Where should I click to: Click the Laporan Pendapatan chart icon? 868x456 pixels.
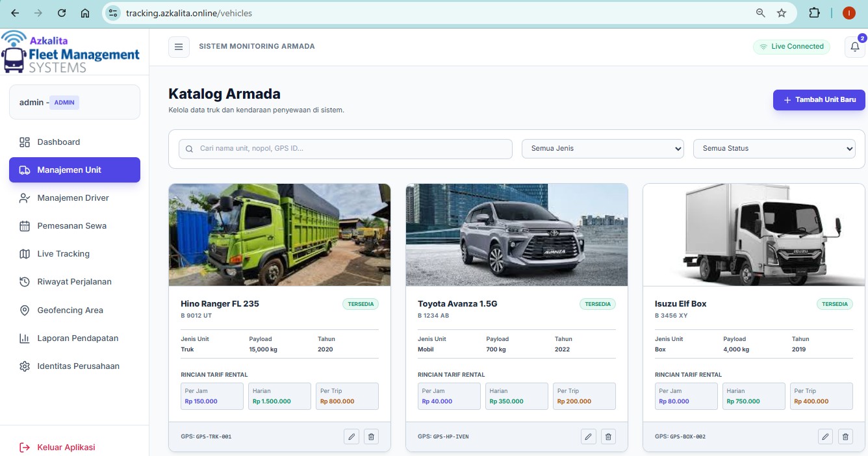tap(25, 338)
